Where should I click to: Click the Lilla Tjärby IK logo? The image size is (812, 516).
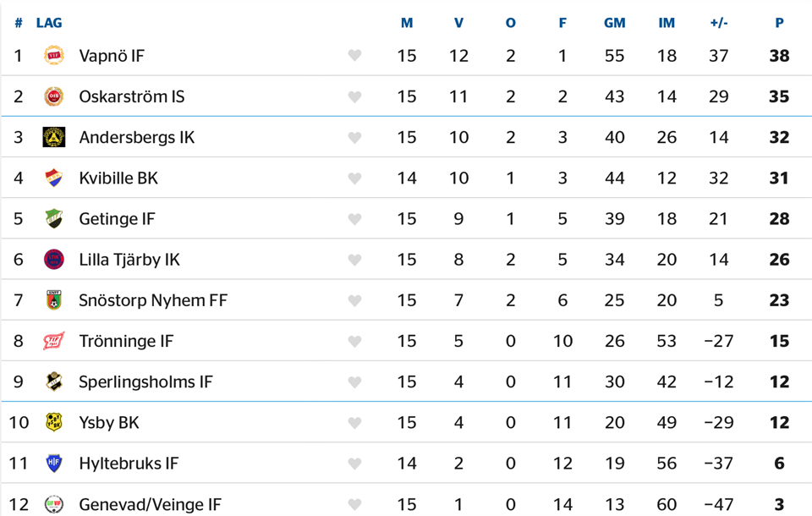coord(53,260)
